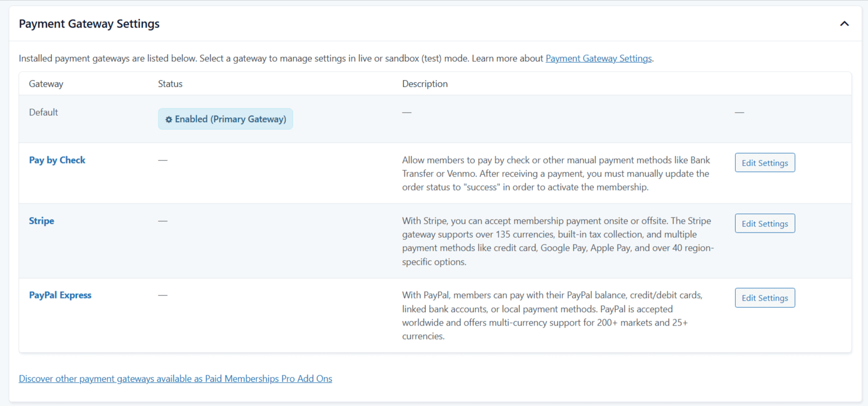Click the Pay by Check description paragraph
The height and width of the screenshot is (406, 868).
(555, 173)
